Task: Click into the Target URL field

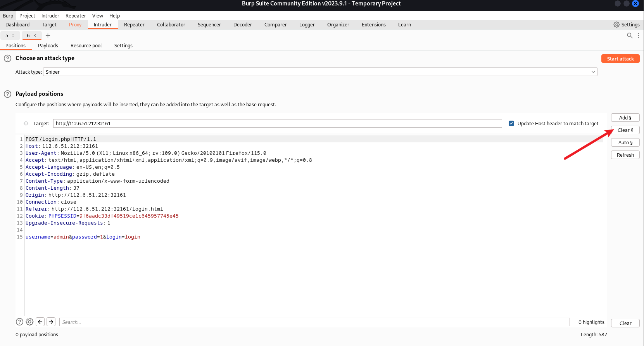Action: point(277,123)
